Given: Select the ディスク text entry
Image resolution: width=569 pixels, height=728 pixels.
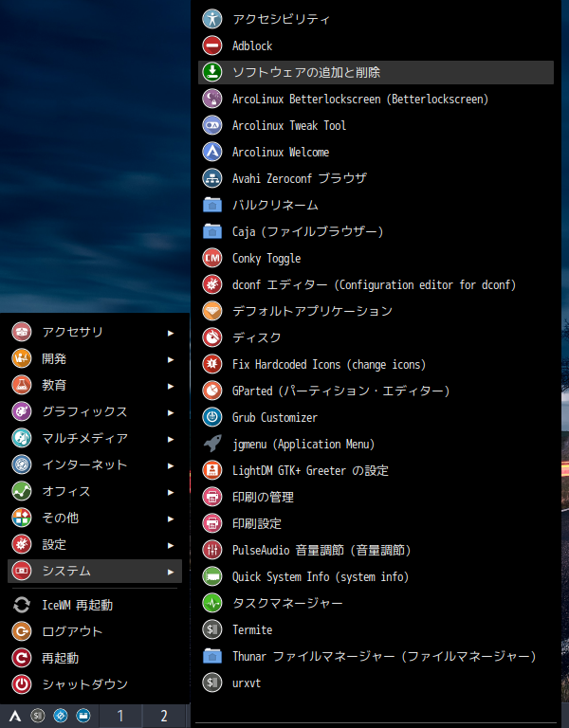Looking at the screenshot, I should tap(257, 337).
